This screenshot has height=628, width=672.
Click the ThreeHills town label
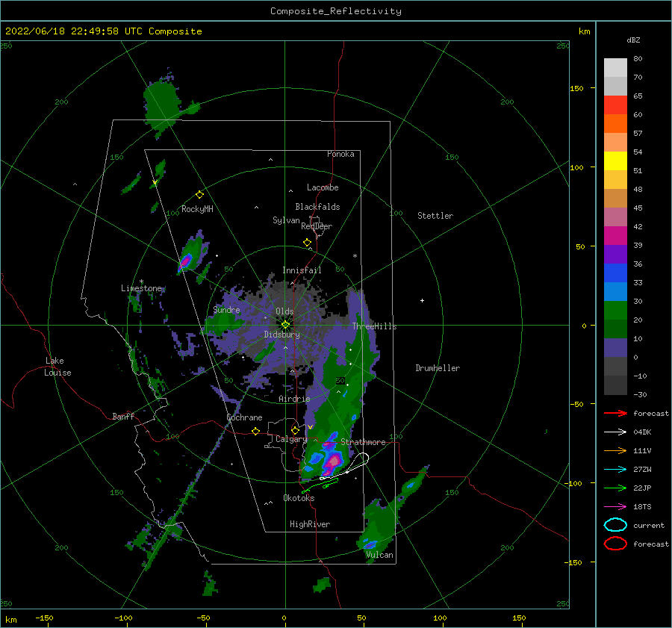click(375, 326)
